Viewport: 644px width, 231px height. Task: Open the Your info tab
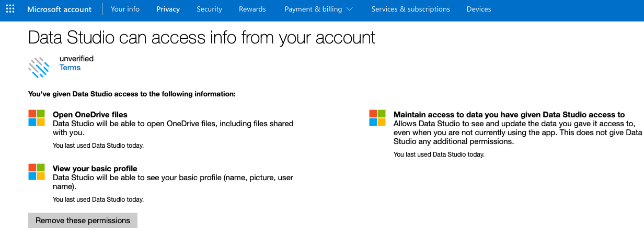pyautogui.click(x=125, y=9)
